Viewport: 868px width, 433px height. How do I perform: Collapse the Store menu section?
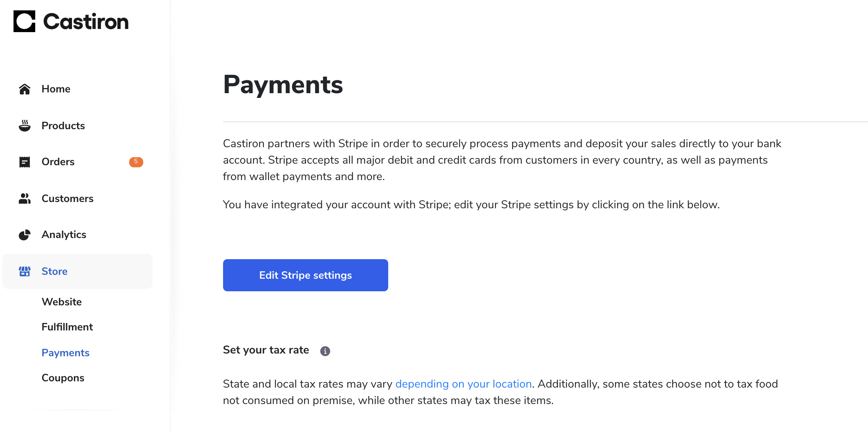click(x=77, y=271)
